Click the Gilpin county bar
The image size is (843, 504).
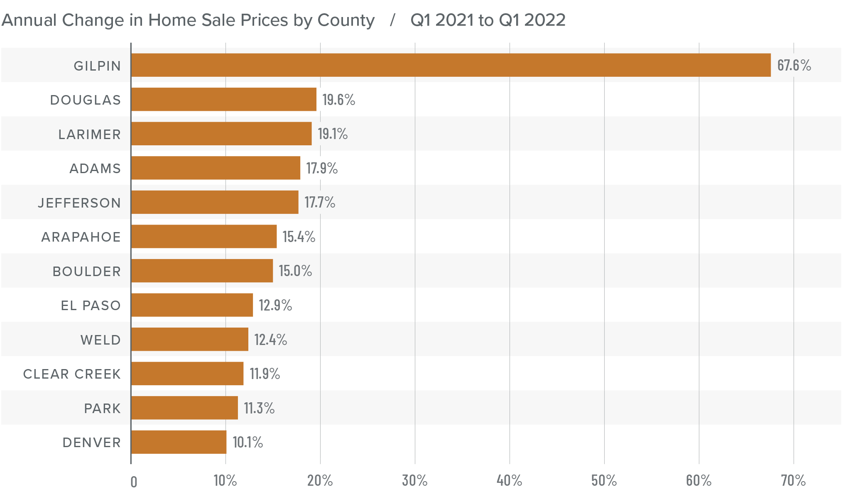(x=451, y=65)
